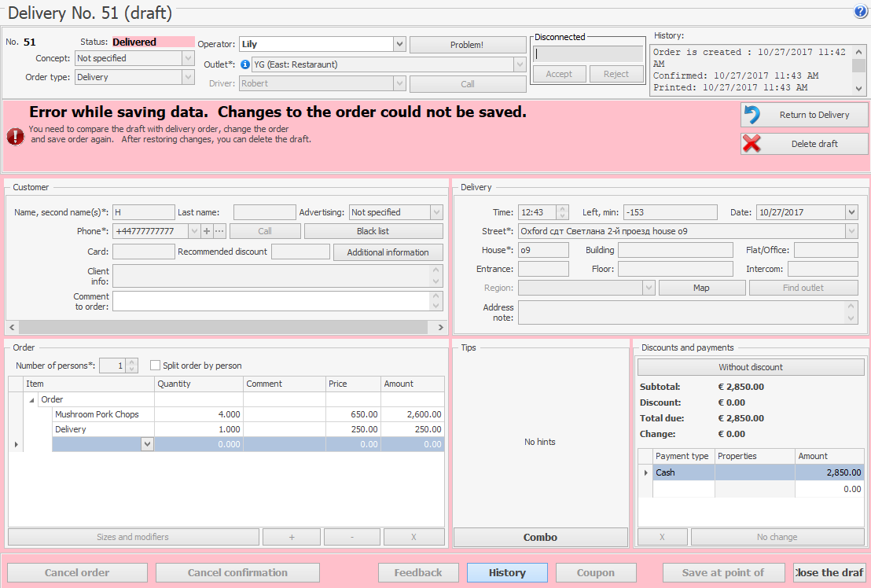Click the help question mark icon
The width and height of the screenshot is (871, 588).
point(860,12)
